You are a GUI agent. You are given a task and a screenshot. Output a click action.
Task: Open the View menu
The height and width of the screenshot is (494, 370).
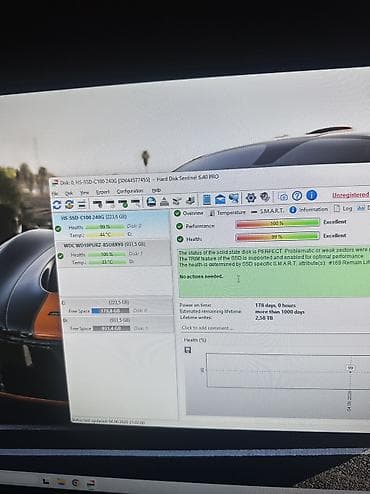coord(84,192)
